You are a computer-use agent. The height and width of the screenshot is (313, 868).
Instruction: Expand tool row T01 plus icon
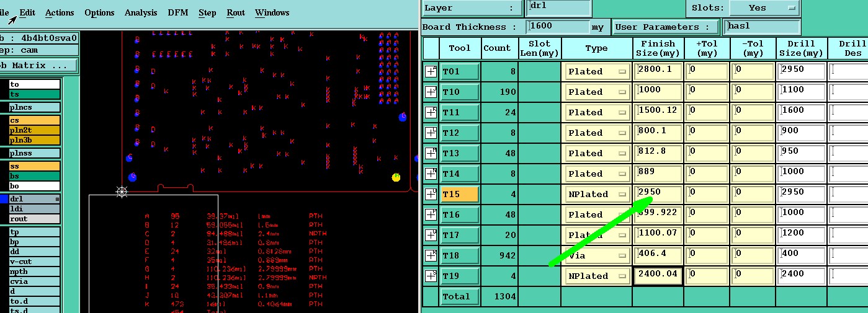pyautogui.click(x=431, y=71)
